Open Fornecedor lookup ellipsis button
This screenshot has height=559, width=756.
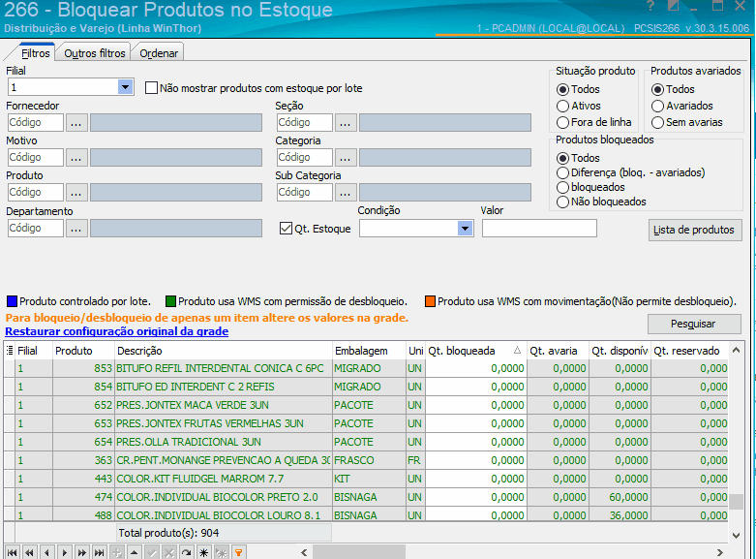(76, 123)
